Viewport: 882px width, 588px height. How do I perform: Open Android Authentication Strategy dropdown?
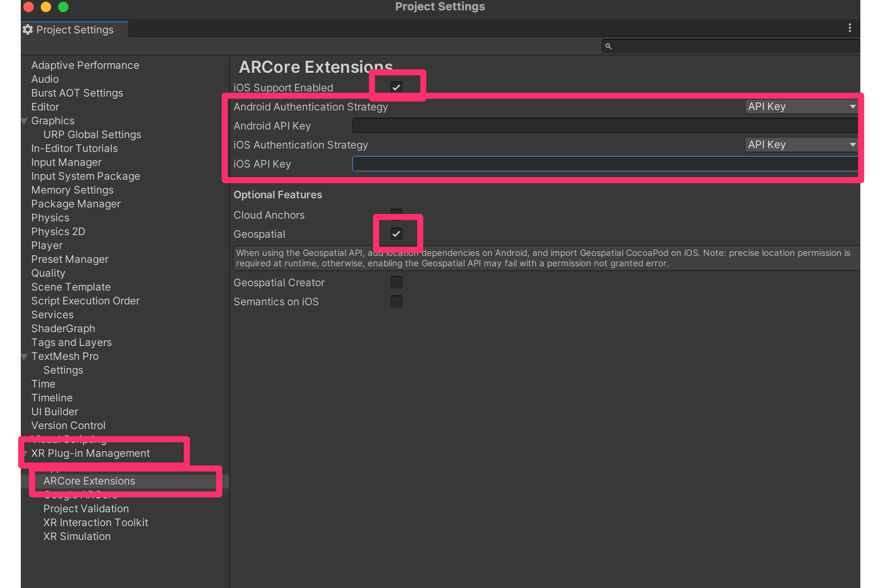801,107
